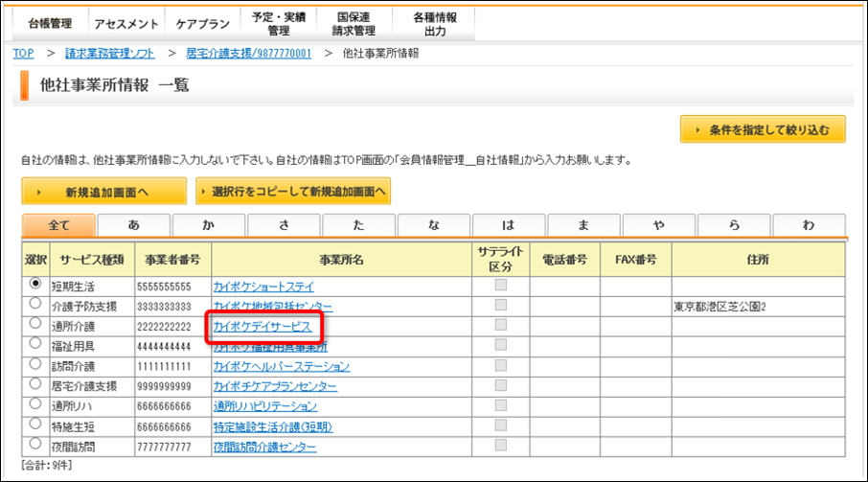
Task: Open カイポケ福祉用具事業所 link
Action: coord(270,347)
